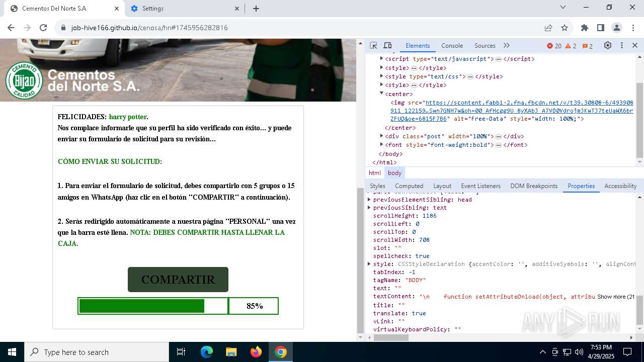Screen dimensions: 644x362
Task: Open the DOM Breakpoints pane tab
Action: [534, 186]
